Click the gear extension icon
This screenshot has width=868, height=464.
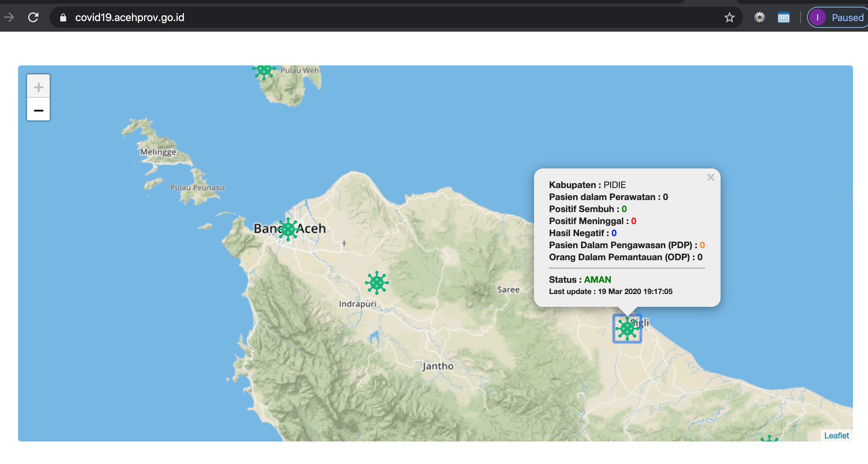(759, 17)
